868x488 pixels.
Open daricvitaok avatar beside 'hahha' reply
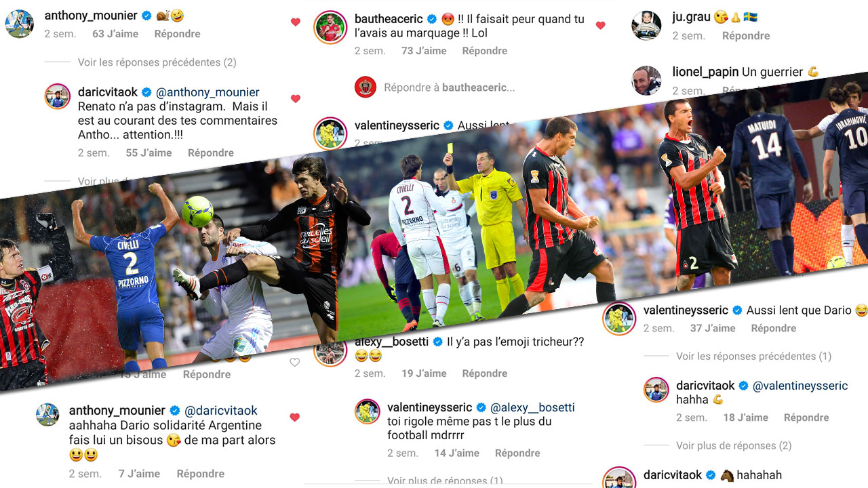pos(656,390)
